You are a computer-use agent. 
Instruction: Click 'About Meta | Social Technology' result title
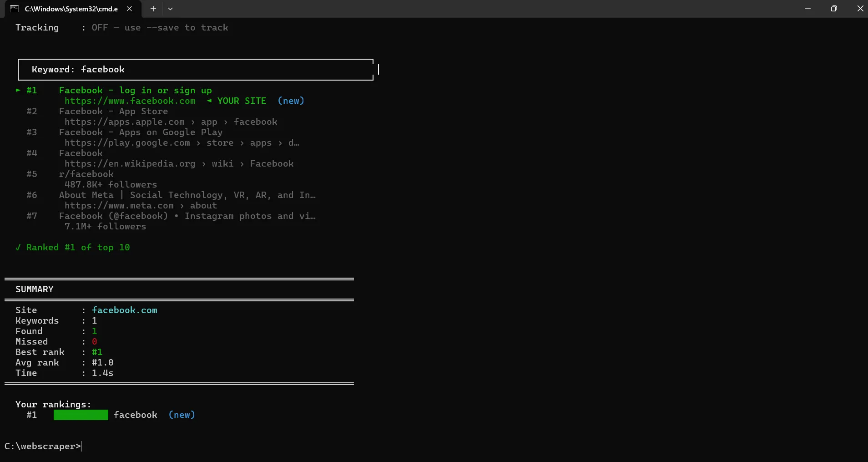[187, 195]
